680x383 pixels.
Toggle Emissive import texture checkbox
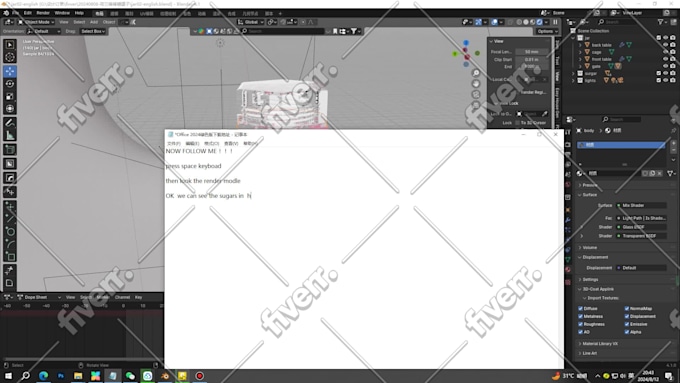627,324
